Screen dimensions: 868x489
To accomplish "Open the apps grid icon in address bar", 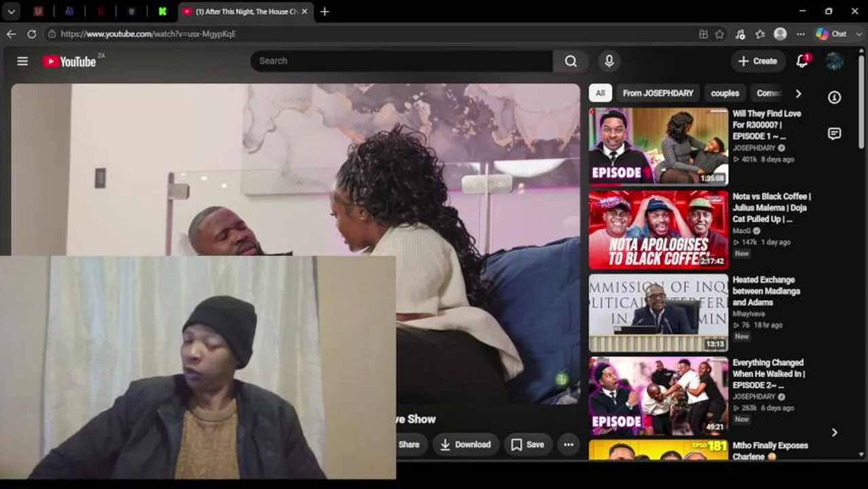I will [x=704, y=34].
